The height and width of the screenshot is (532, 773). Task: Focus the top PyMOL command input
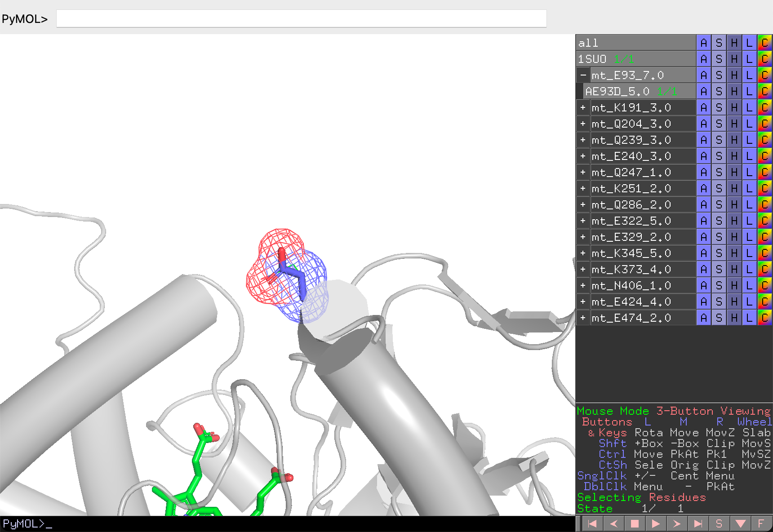click(301, 19)
